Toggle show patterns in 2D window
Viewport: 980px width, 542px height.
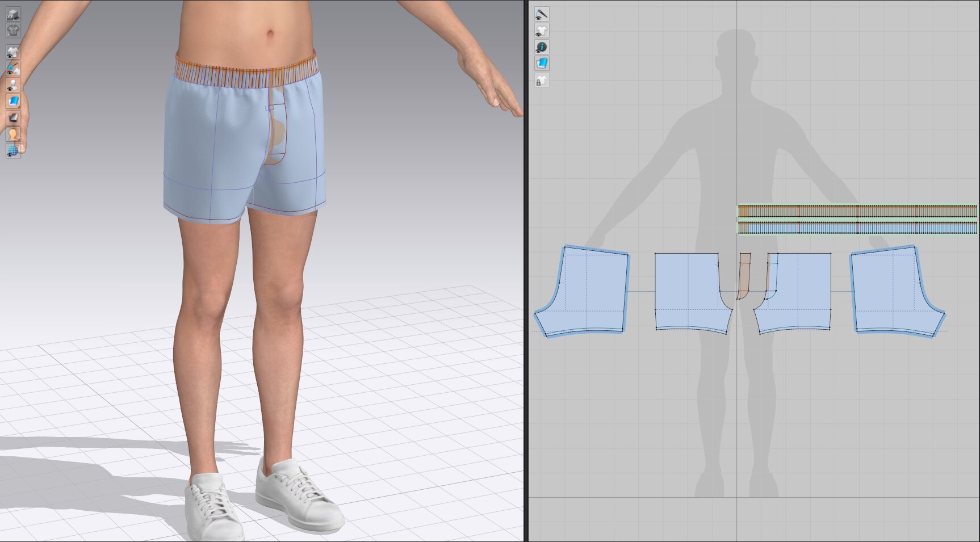point(542,30)
